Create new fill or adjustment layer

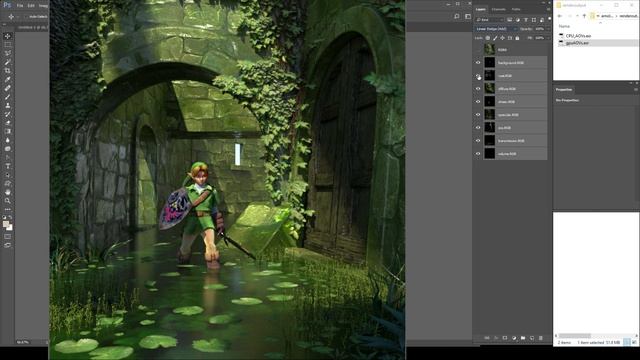coord(514,338)
